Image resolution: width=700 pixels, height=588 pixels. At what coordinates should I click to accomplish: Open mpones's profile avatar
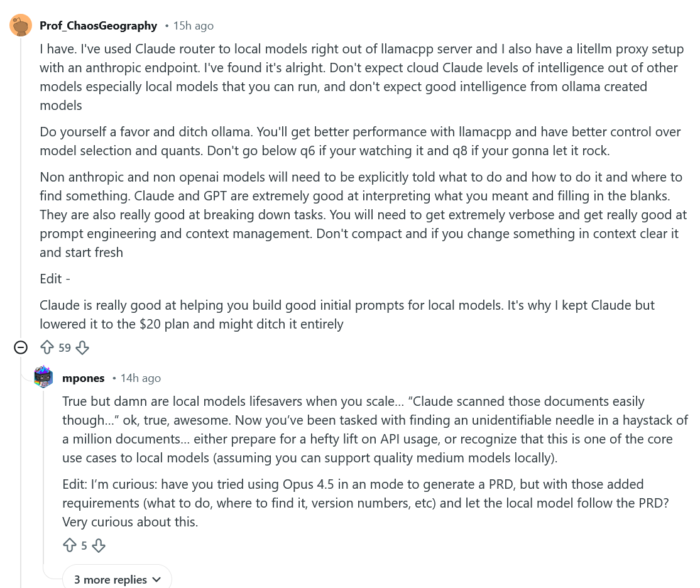coord(43,378)
